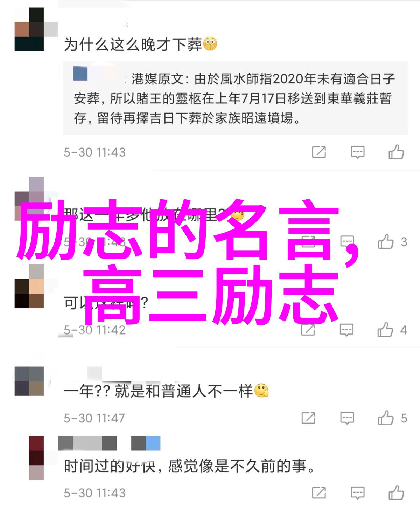The height and width of the screenshot is (509, 420).
Task: Like the comment asking 为什么这么晚才下葬
Action: 396,152
